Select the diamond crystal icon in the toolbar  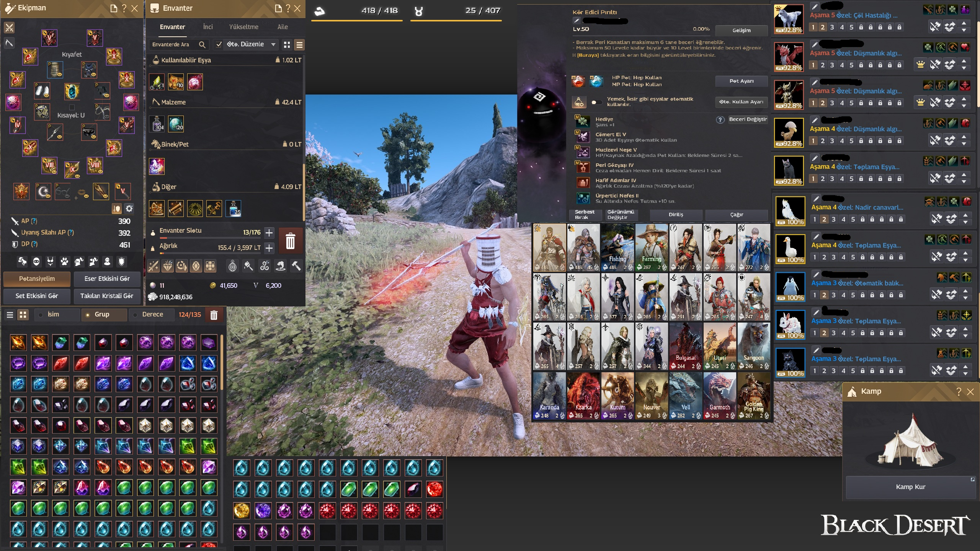[168, 265]
